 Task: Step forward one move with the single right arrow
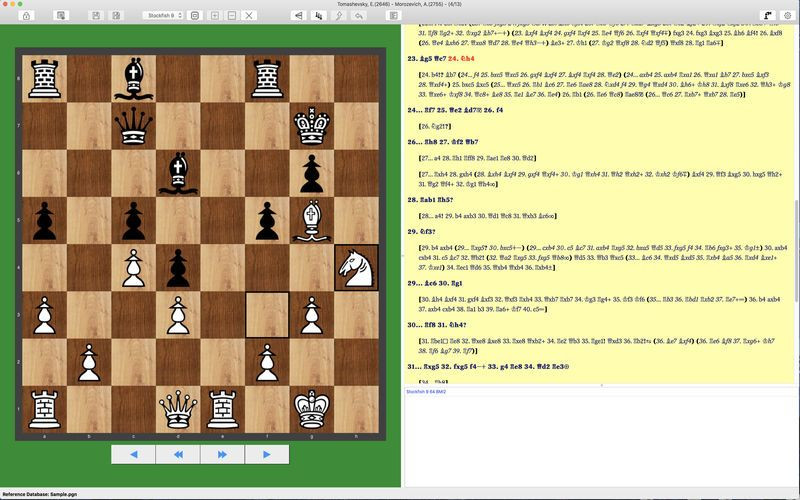(x=267, y=454)
